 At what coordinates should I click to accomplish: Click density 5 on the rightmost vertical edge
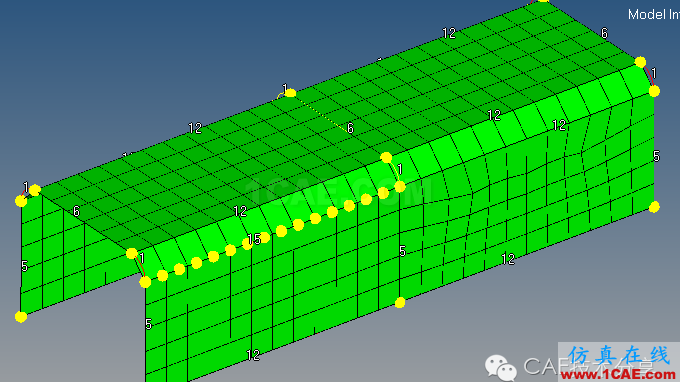(x=656, y=156)
